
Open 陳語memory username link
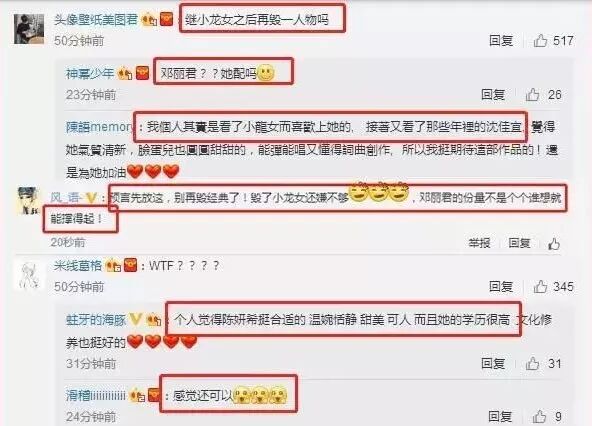click(x=99, y=127)
